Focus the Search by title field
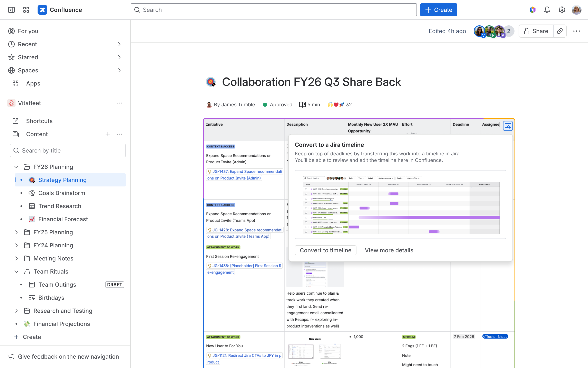588x368 pixels. pos(68,150)
